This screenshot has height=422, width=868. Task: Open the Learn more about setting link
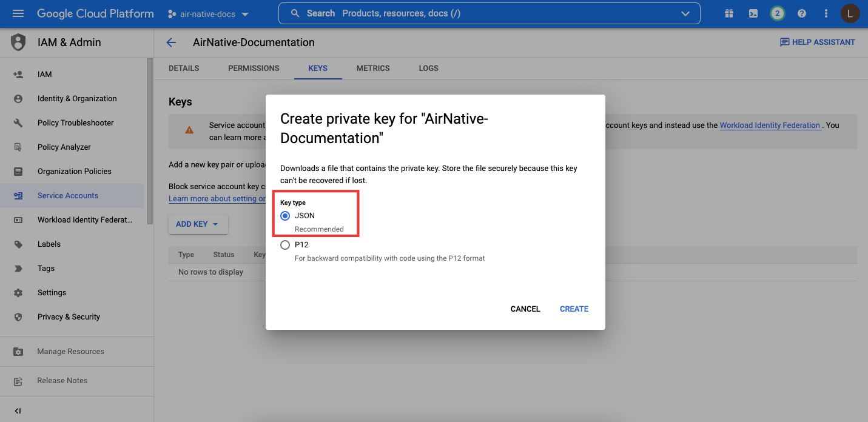(x=217, y=199)
